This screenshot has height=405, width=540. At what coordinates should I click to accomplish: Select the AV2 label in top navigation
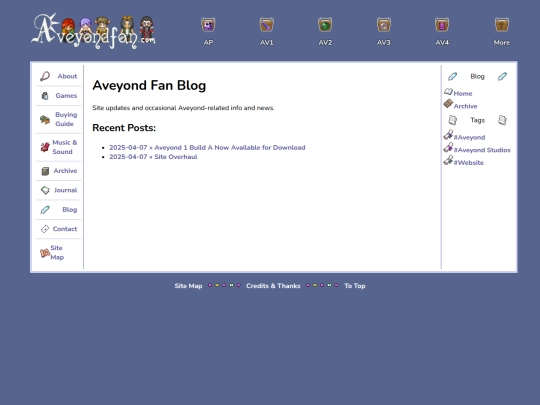[325, 43]
